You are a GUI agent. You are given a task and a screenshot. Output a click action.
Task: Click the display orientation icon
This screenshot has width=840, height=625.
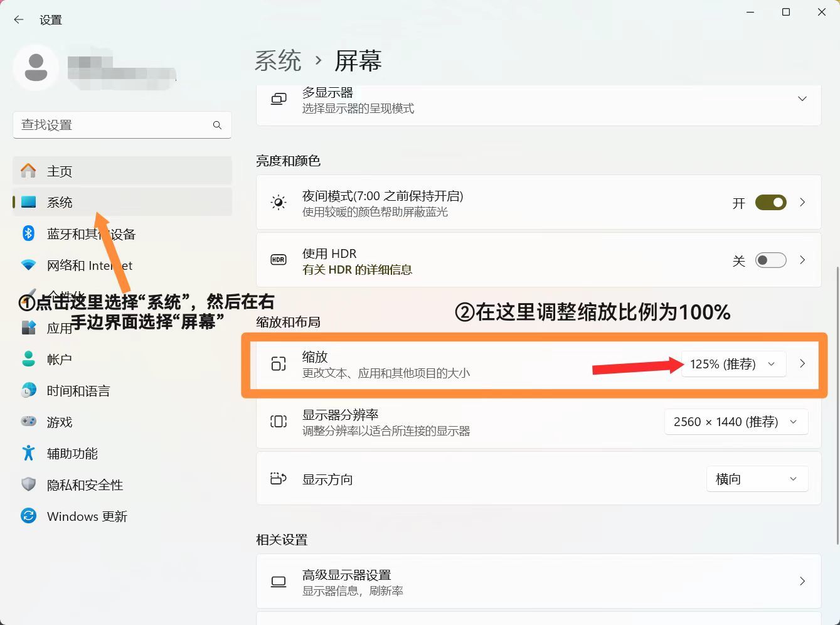[279, 479]
